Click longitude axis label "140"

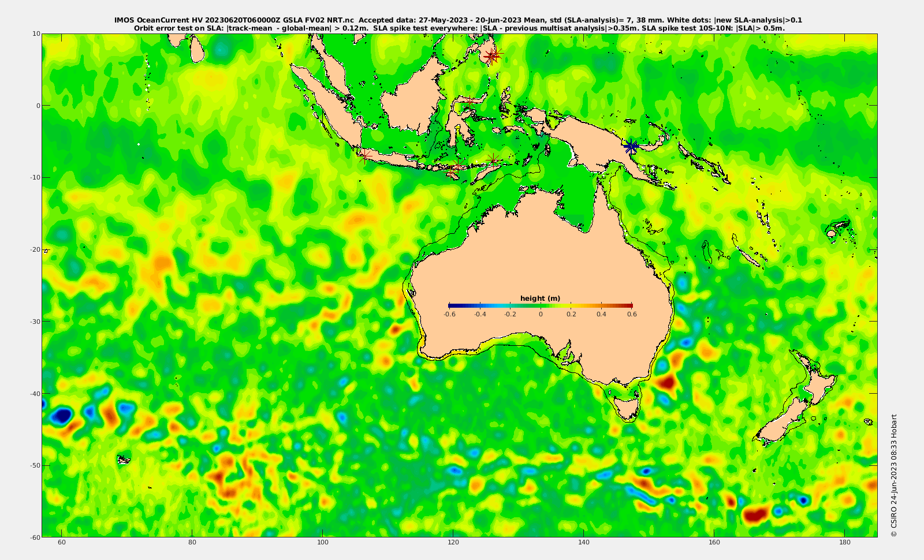tap(584, 542)
